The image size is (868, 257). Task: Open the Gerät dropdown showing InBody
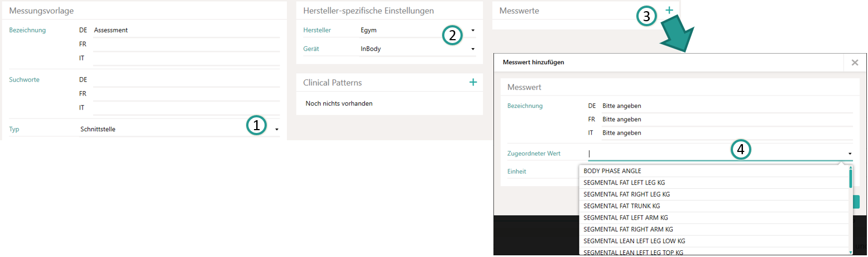click(473, 49)
